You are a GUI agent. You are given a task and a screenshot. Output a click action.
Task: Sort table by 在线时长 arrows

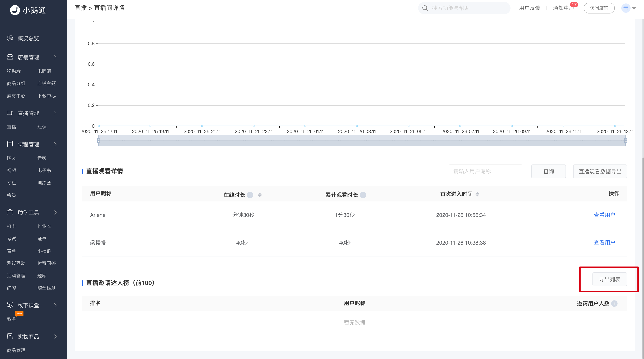coord(259,195)
